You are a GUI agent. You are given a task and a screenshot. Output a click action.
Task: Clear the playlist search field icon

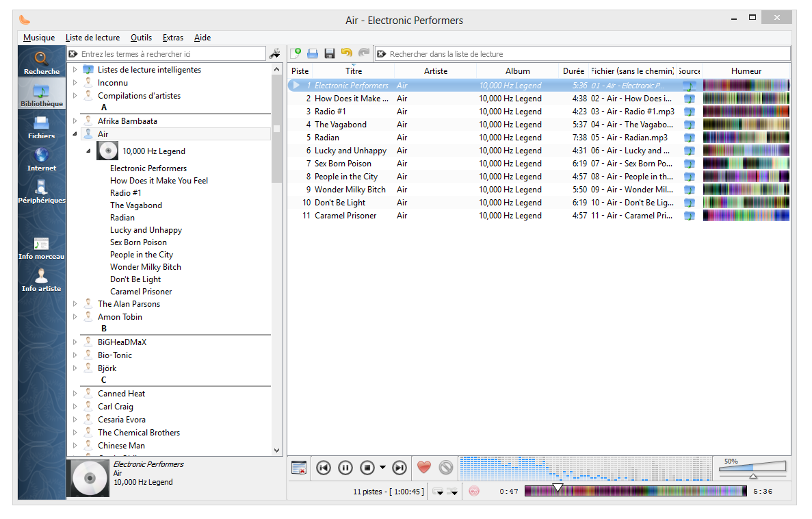382,54
